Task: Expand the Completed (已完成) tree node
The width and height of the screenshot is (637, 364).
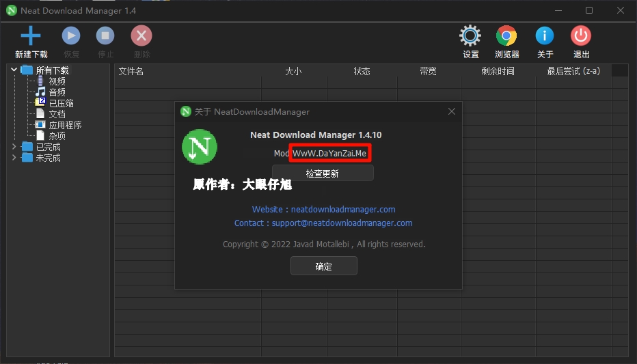Action: pyautogui.click(x=14, y=147)
